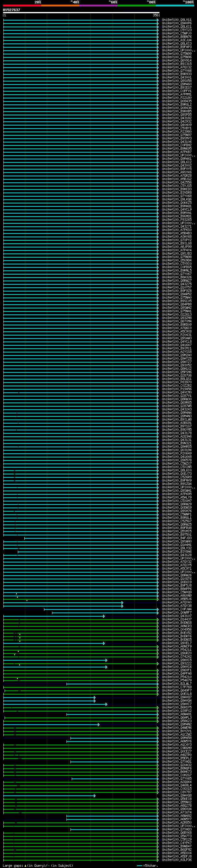The width and height of the screenshot is (197, 868).
Task: Select label UniRef100_Q9M461
Action: coord(177,159)
